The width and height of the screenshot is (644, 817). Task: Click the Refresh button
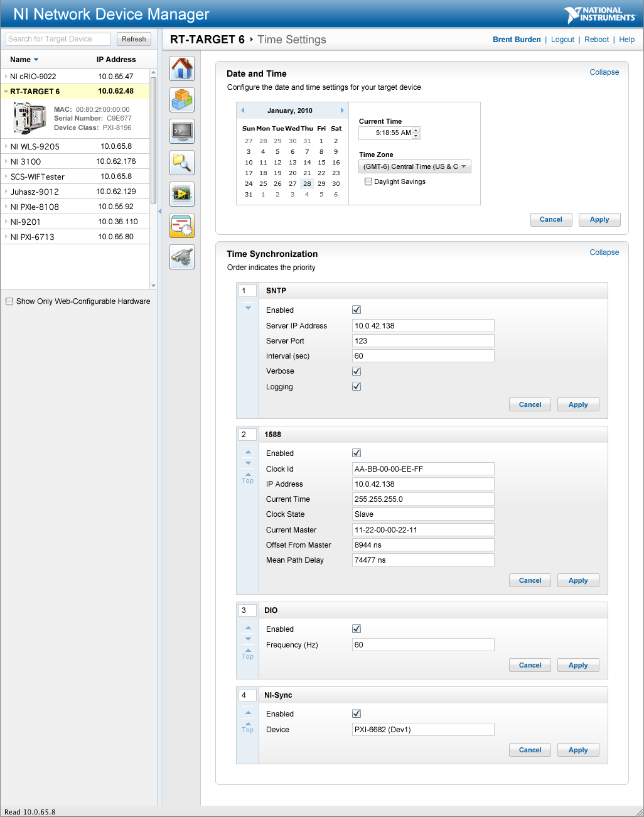point(134,39)
